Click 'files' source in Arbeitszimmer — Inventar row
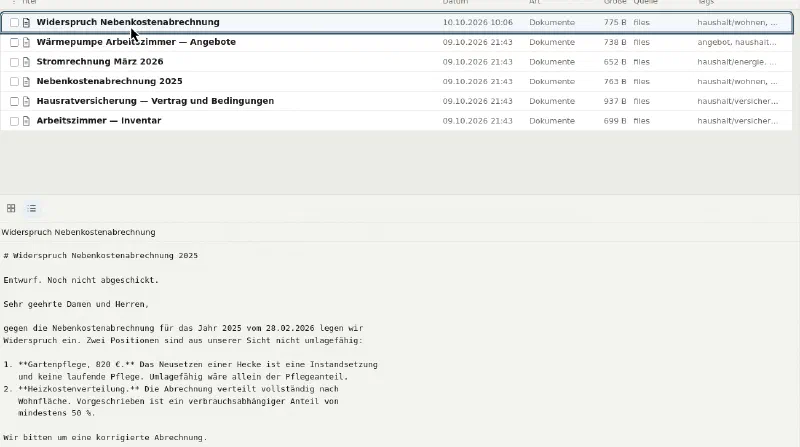800x447 pixels. tap(641, 121)
